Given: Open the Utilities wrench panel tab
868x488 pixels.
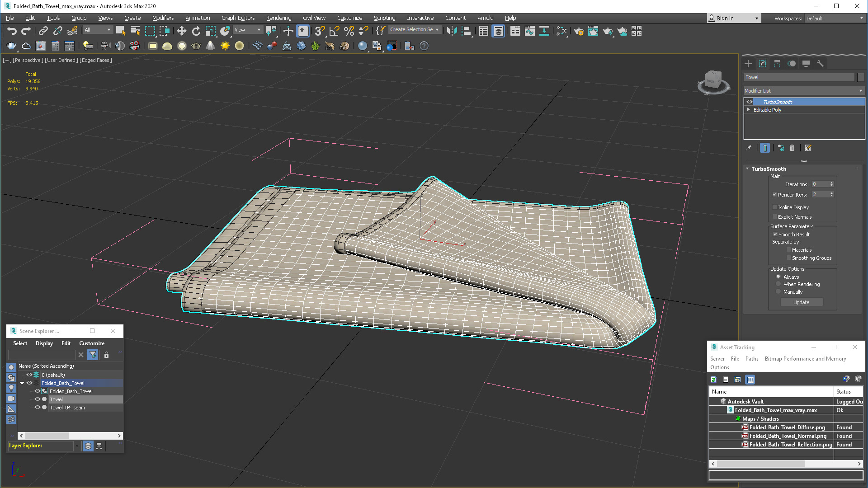Looking at the screenshot, I should coord(821,64).
